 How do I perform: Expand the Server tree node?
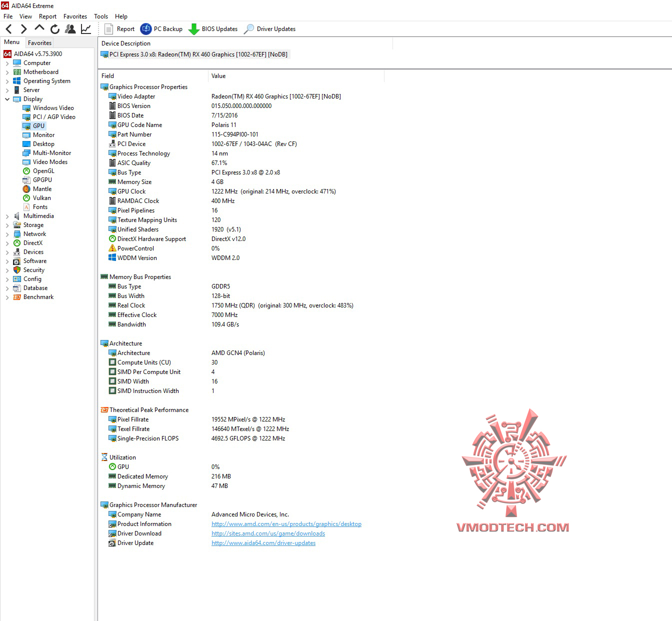coord(7,90)
